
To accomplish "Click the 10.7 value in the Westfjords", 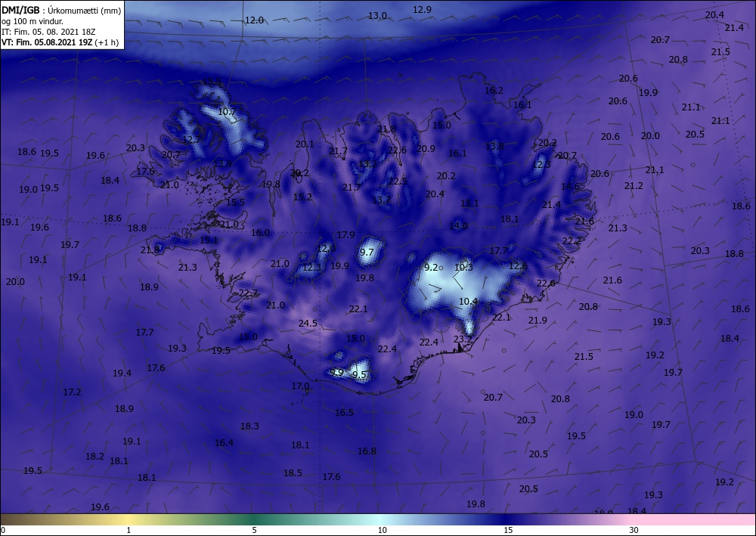I will (227, 111).
